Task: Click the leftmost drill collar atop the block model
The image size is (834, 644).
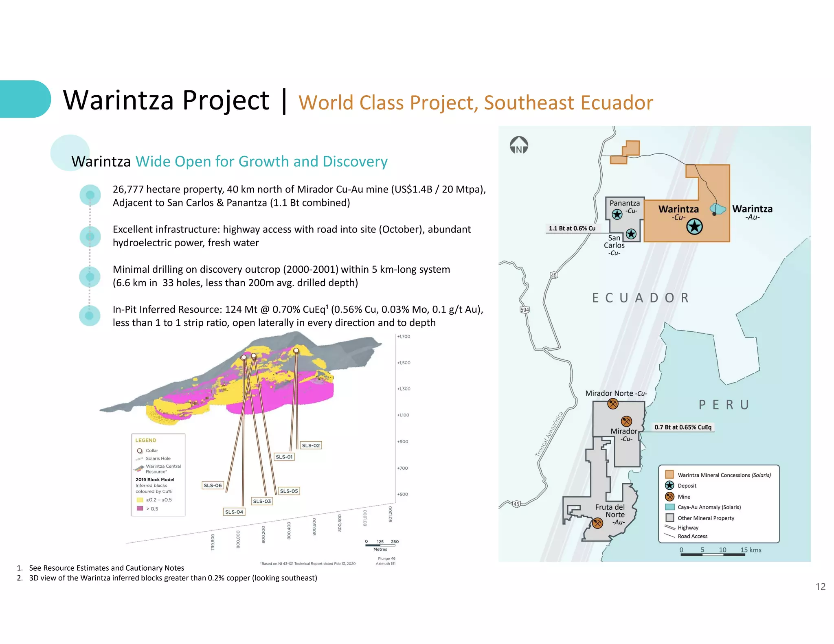Action: point(244,357)
